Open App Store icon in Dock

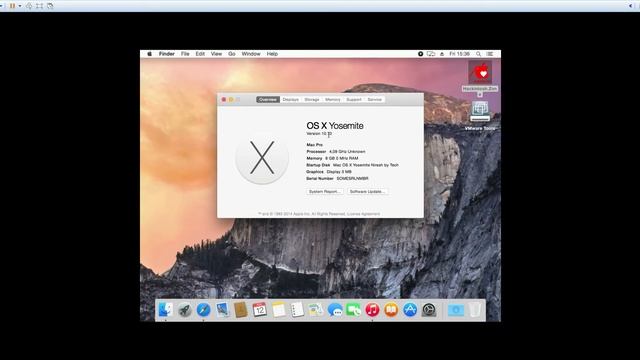point(410,310)
